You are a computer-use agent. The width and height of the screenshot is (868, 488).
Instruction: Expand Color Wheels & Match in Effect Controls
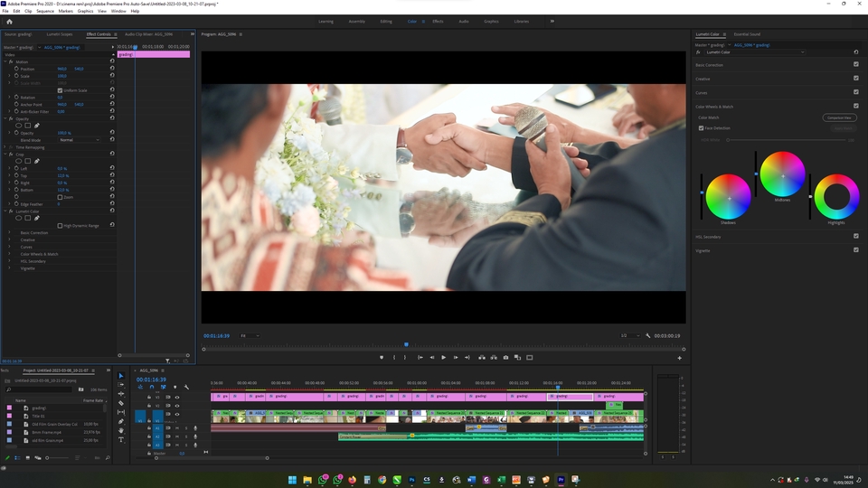point(9,254)
